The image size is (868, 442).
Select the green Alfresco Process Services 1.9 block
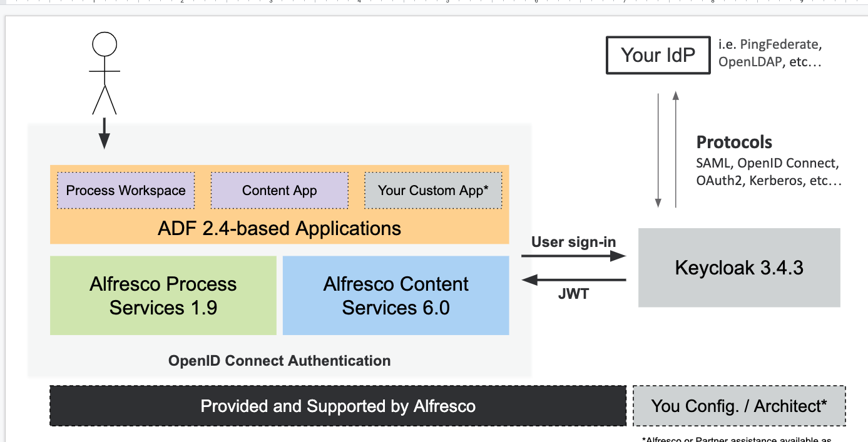point(163,296)
